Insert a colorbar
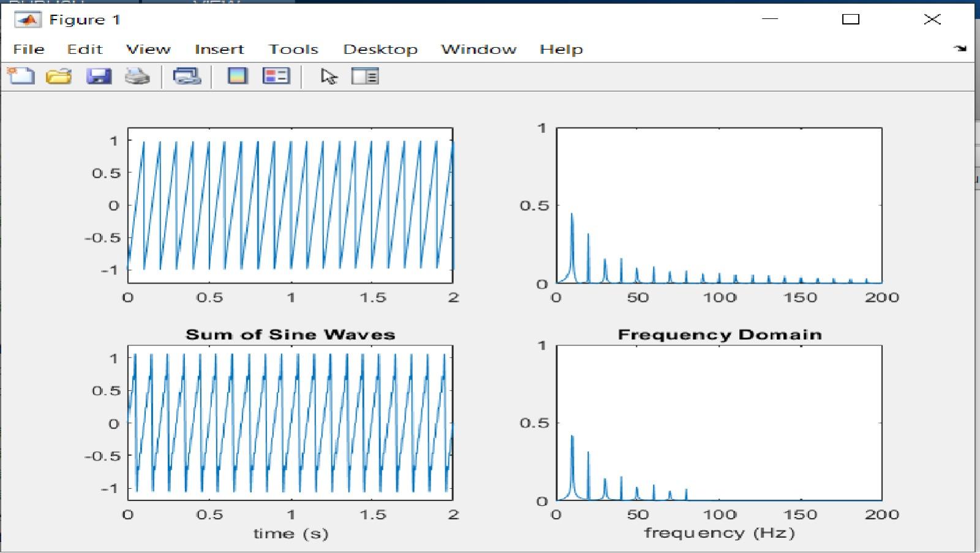Viewport: 980px width, 553px height. coord(238,75)
